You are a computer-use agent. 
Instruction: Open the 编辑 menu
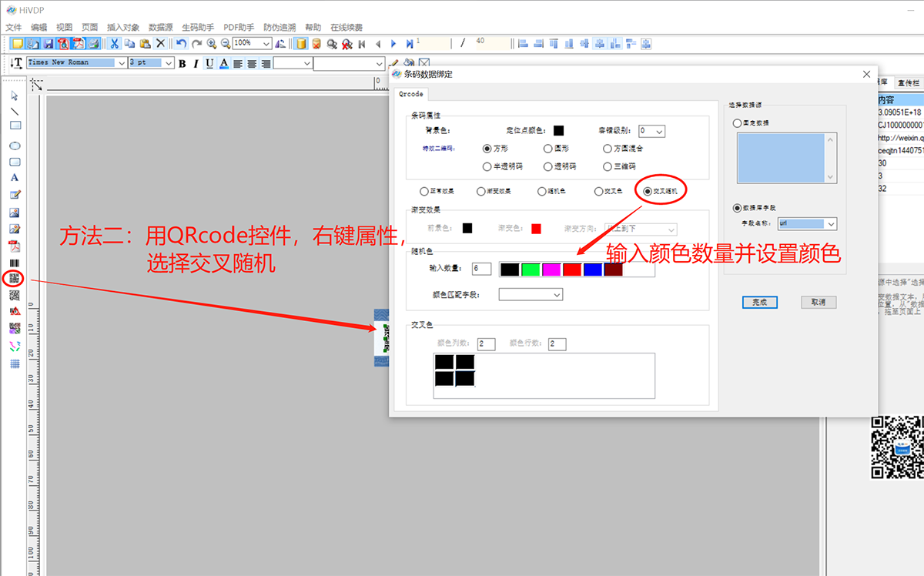pos(39,27)
